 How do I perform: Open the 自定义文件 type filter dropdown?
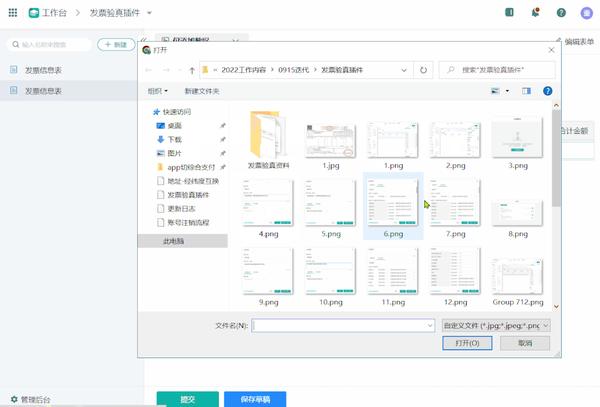click(496, 326)
